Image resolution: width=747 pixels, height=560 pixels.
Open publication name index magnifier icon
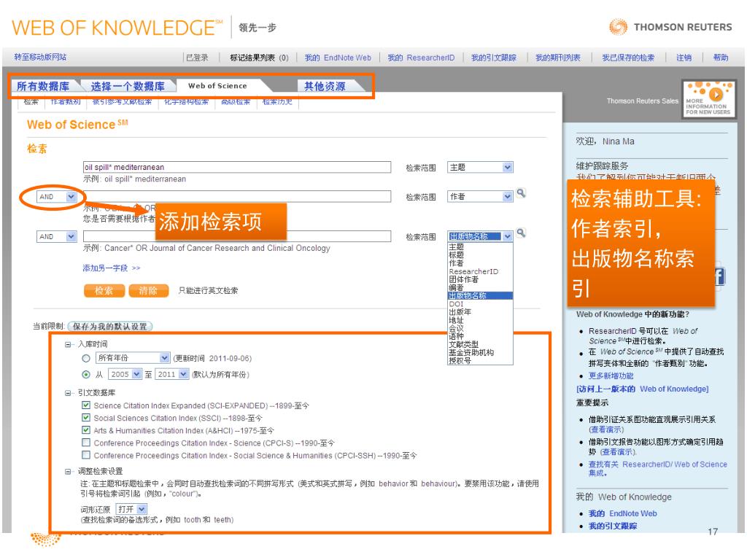click(x=521, y=233)
